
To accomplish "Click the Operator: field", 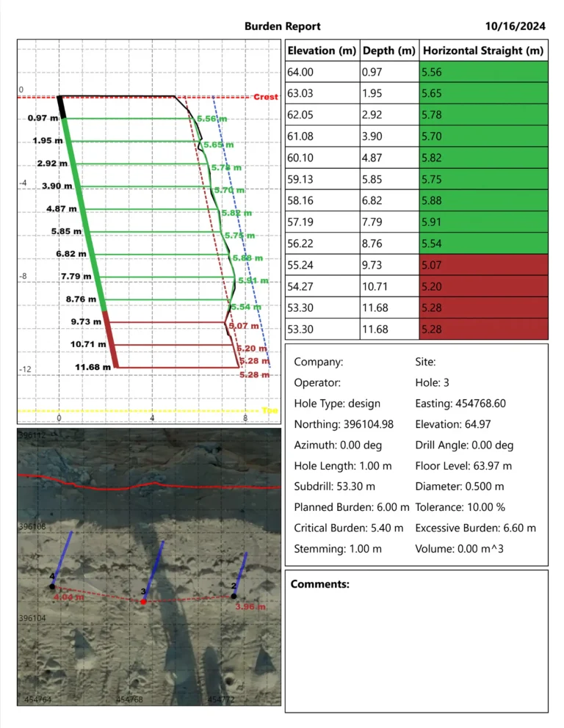I will [x=317, y=382].
